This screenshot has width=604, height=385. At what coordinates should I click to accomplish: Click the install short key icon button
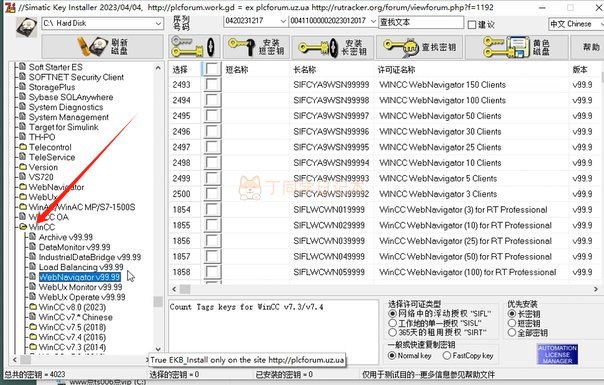(256, 47)
